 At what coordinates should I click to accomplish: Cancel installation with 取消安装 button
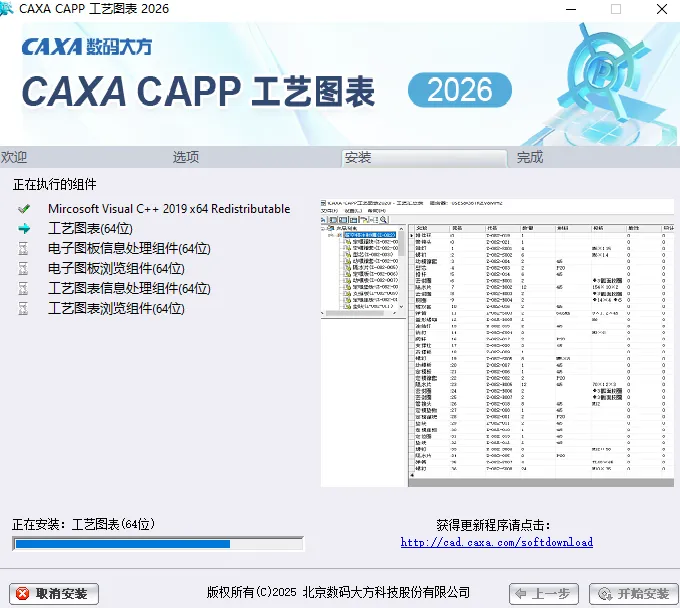tap(54, 594)
